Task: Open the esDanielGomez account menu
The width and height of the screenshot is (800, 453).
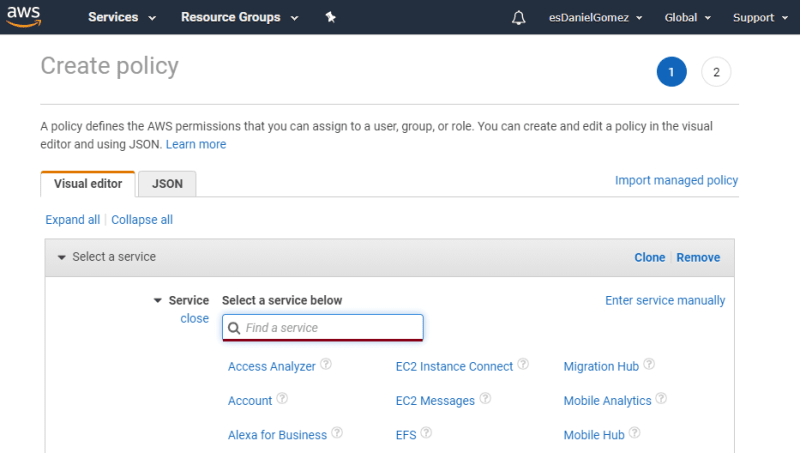Action: pos(595,18)
